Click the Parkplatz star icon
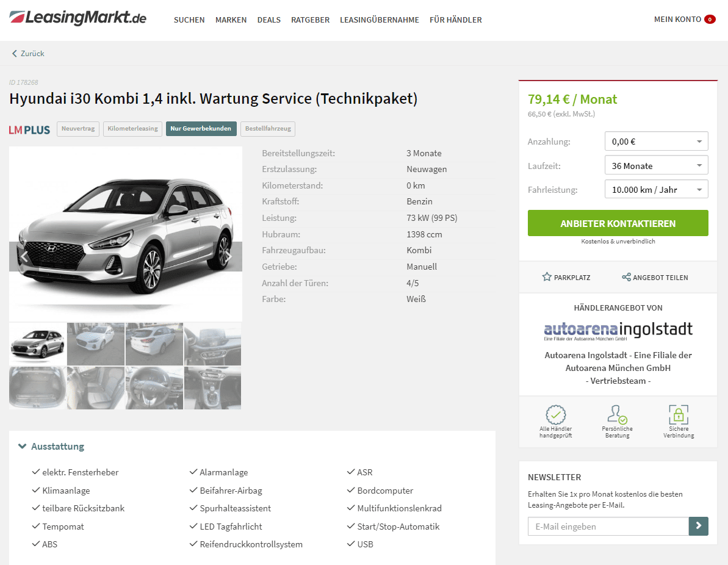Screen dimensions: 728x565 [547, 277]
